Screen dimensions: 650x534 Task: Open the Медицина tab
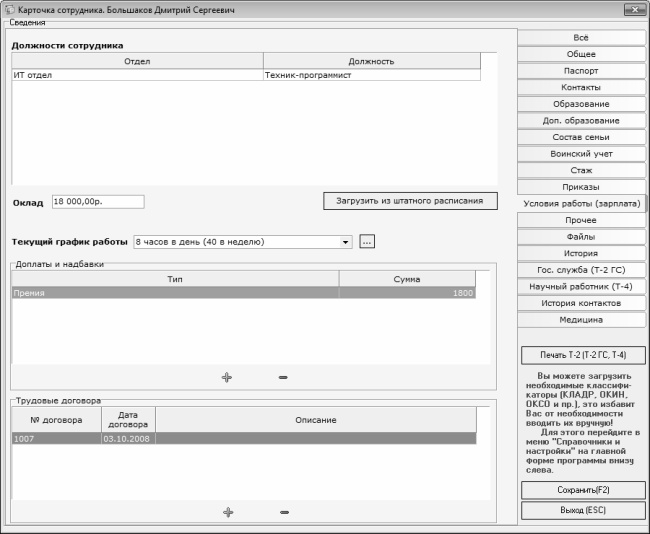click(x=581, y=320)
